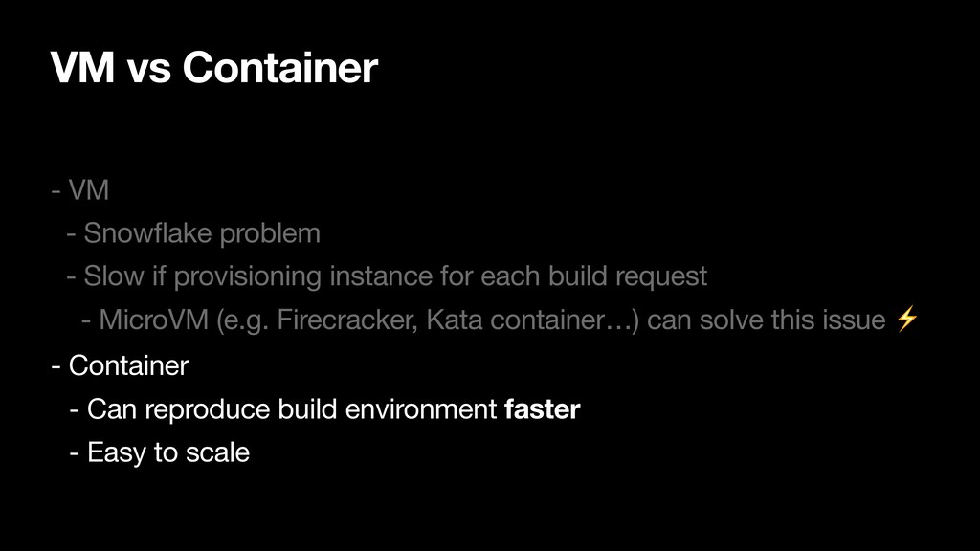Click the 'Easy to scale' bullet
980x551 pixels.
click(168, 452)
